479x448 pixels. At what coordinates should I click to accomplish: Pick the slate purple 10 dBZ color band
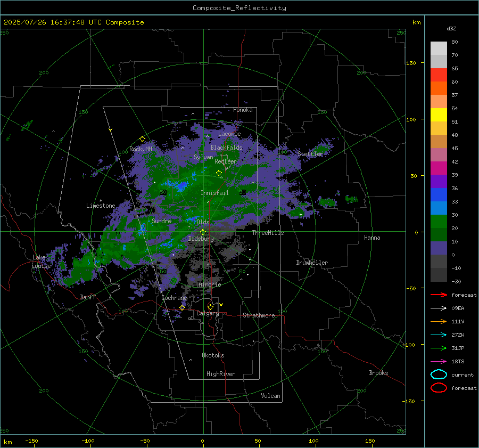[x=439, y=248]
